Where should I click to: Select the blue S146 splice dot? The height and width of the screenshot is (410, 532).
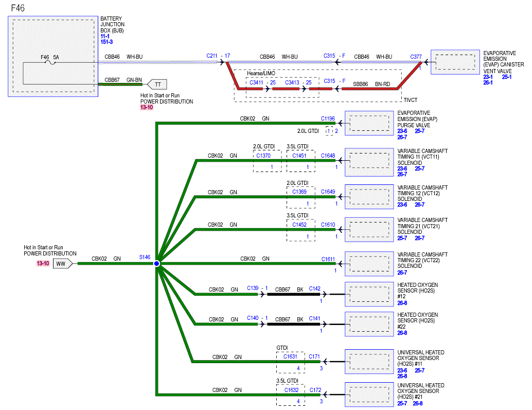point(157,264)
